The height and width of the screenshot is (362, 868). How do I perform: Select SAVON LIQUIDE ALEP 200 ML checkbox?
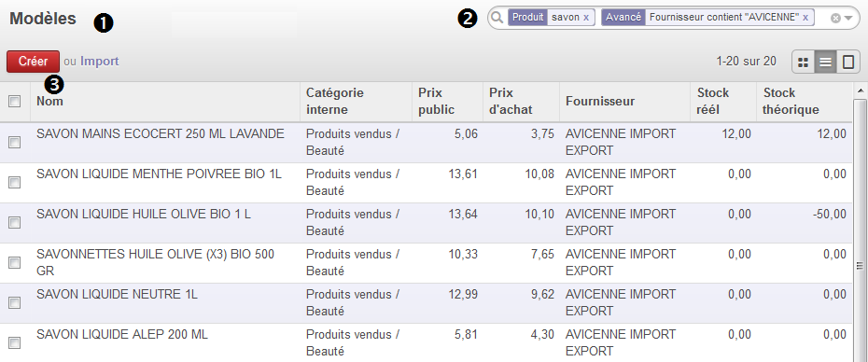point(14,343)
